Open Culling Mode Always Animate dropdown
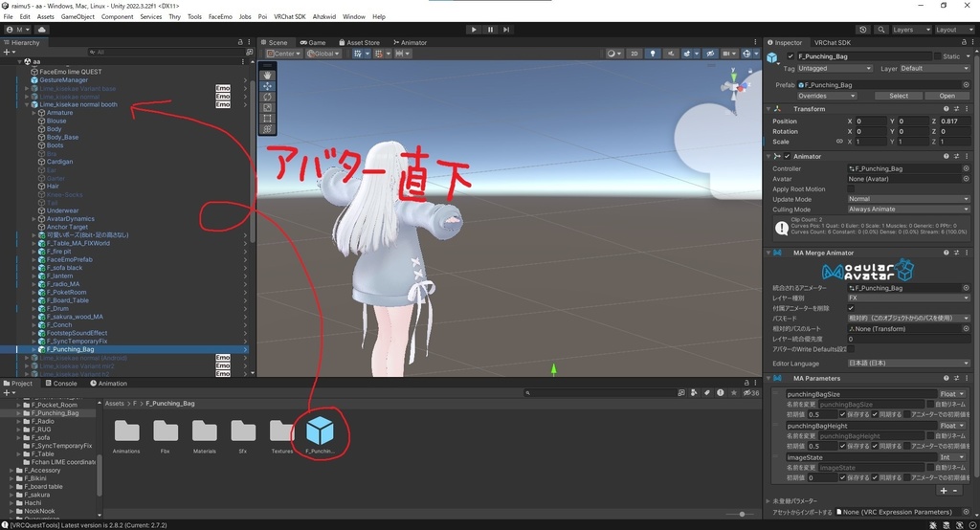The width and height of the screenshot is (980, 530). (908, 210)
